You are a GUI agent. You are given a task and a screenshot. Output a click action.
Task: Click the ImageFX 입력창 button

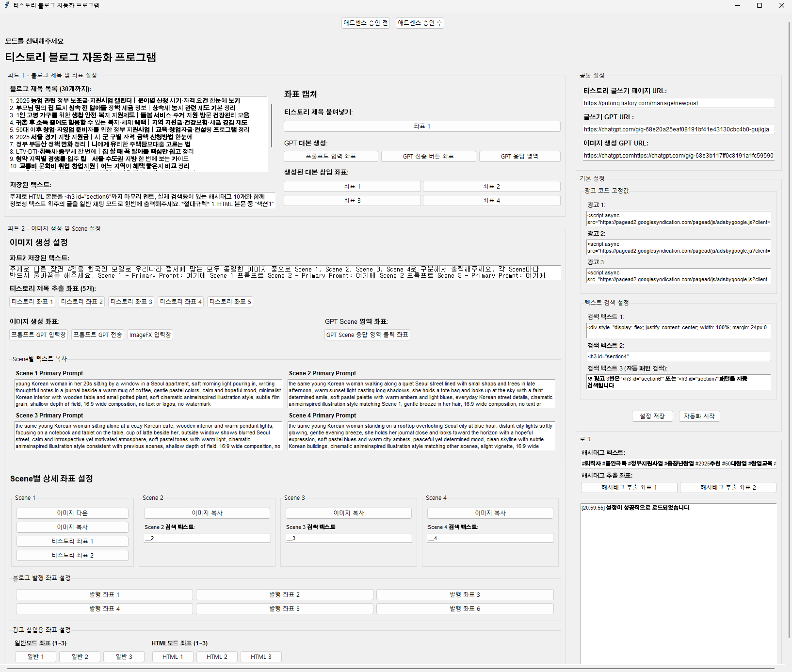[x=150, y=335]
